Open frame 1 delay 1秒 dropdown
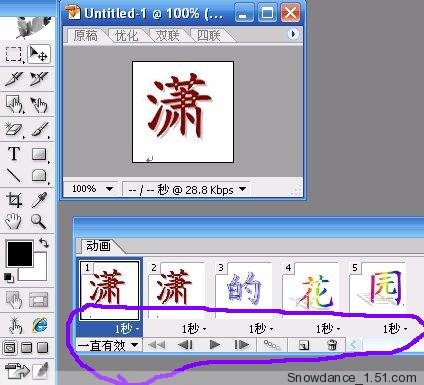Viewport: 424px width, 385px height. pos(127,329)
